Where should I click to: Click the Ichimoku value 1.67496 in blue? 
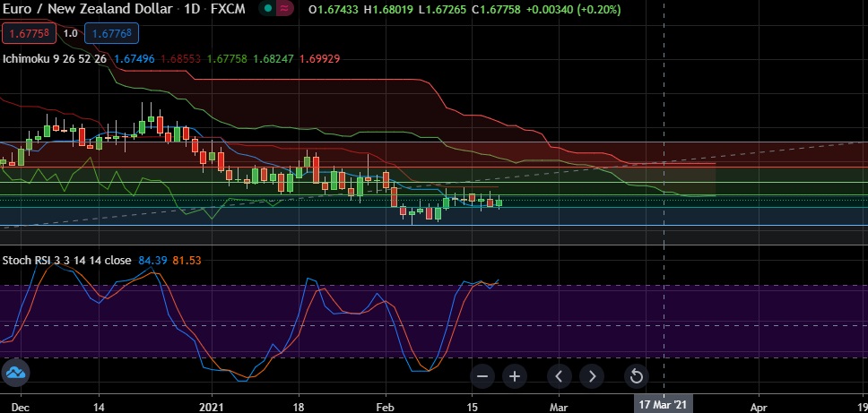135,58
